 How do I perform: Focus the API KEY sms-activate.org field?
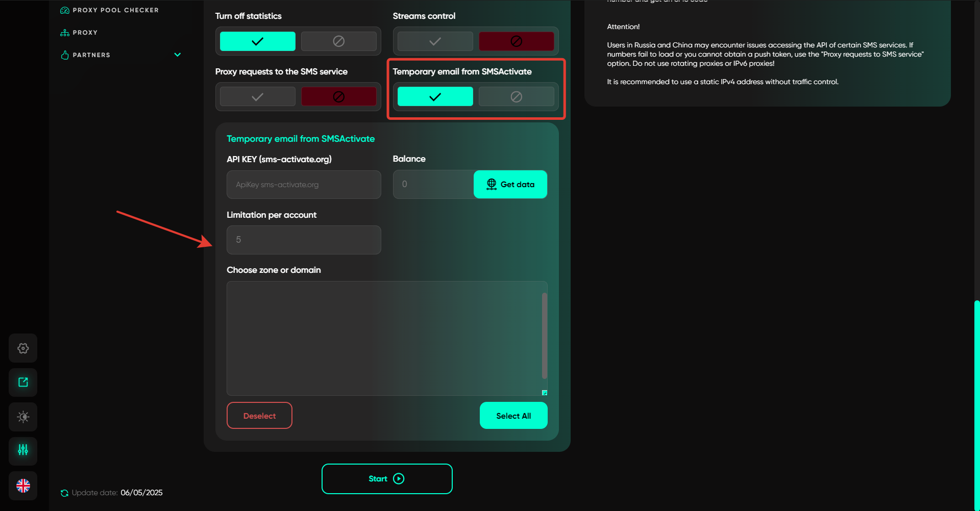click(304, 185)
